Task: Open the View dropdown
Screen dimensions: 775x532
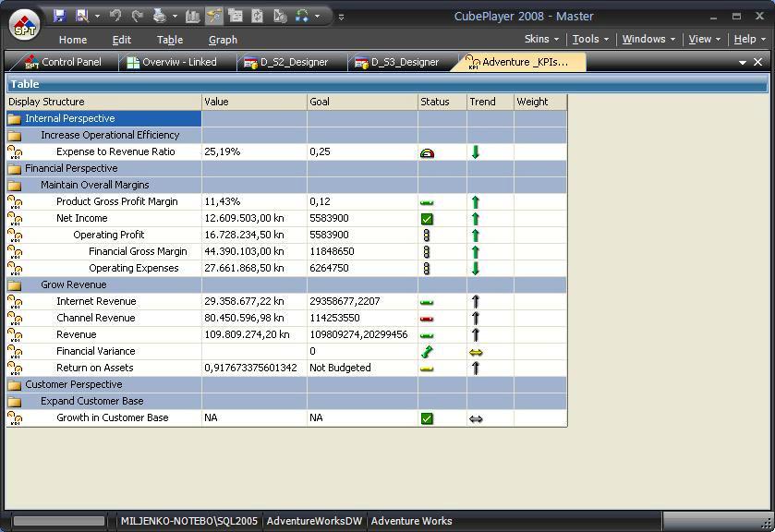Action: coord(705,39)
